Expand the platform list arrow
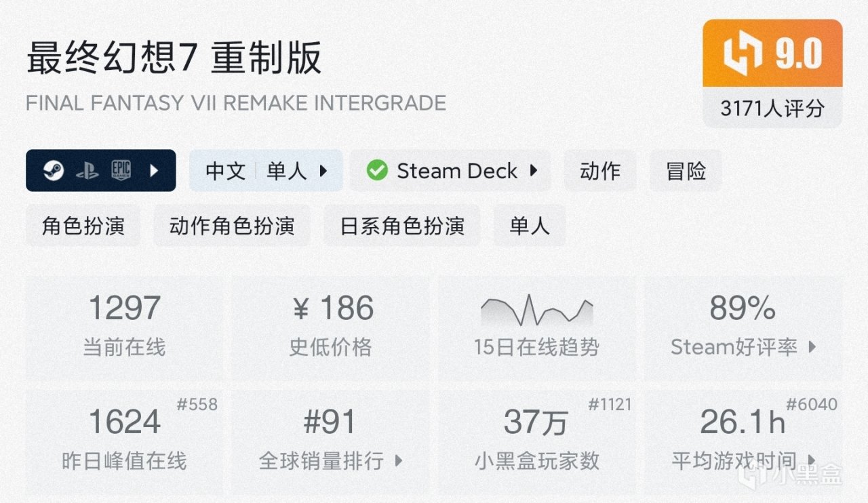 tap(154, 171)
